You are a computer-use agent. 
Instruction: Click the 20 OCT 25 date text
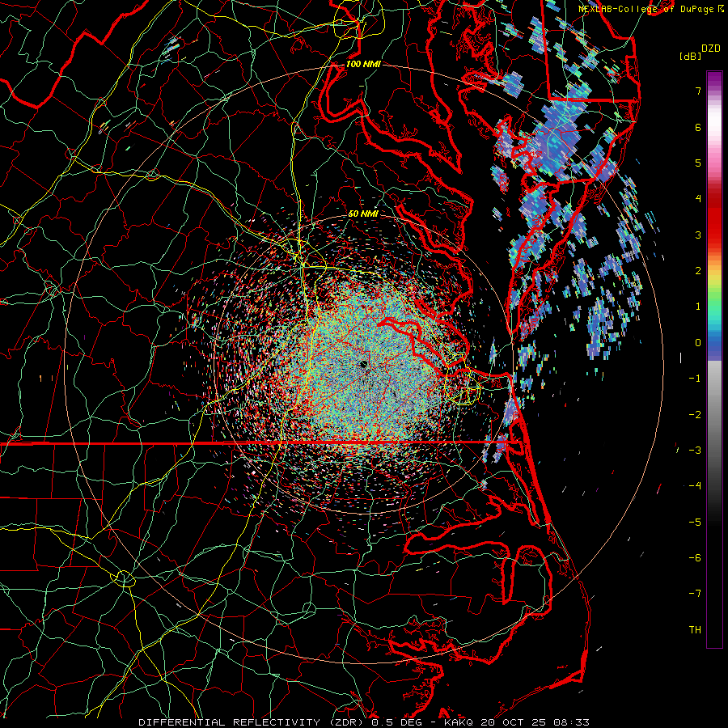coord(514,722)
